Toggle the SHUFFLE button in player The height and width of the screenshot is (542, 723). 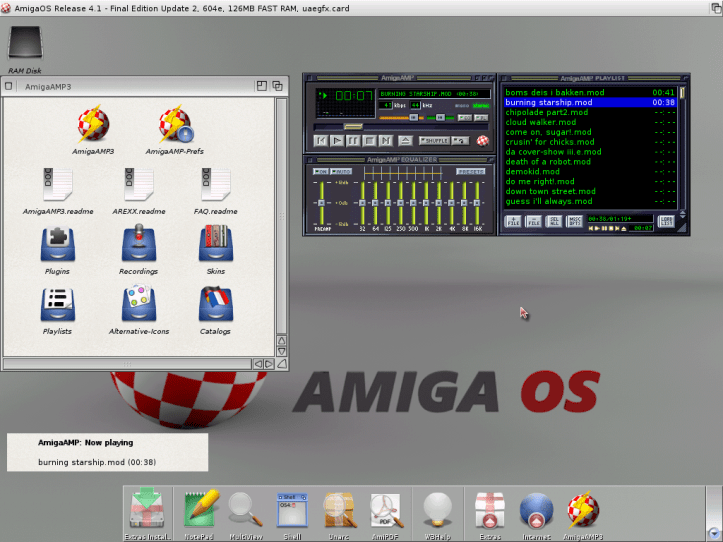click(435, 141)
